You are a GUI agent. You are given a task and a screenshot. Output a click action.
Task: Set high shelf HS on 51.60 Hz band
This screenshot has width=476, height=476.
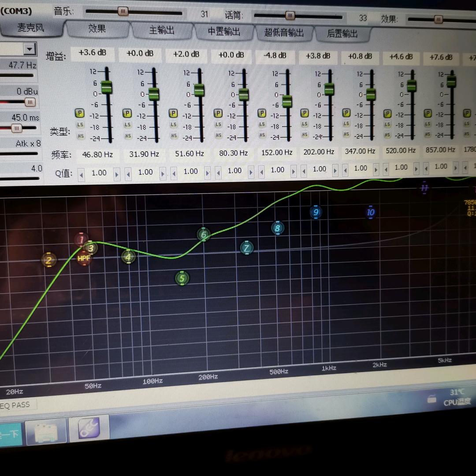173,136
